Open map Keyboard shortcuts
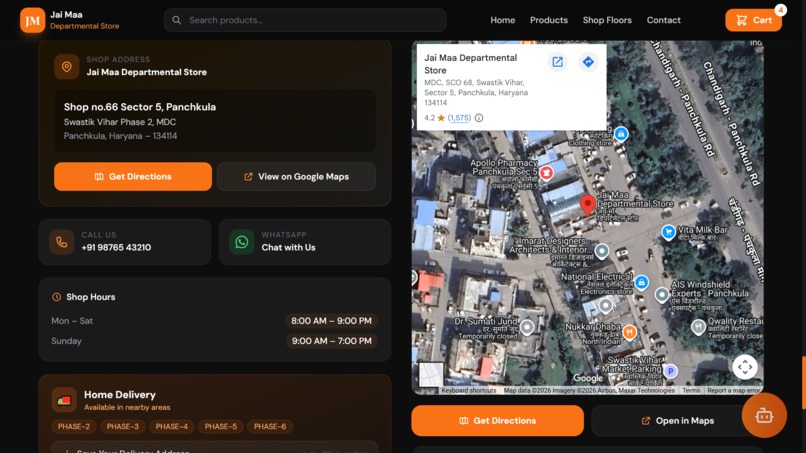 point(469,390)
